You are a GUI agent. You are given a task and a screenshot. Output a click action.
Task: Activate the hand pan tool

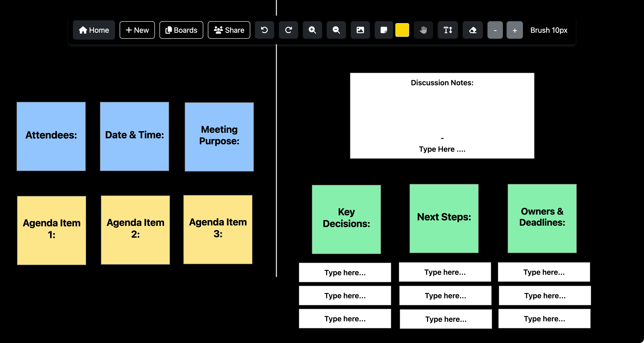(423, 30)
